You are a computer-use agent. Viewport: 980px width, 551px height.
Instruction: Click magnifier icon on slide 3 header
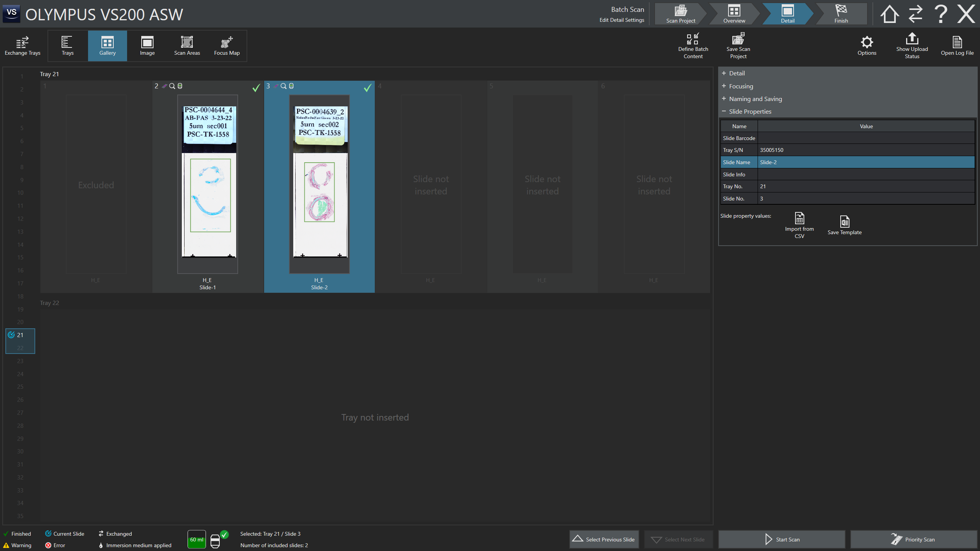283,86
